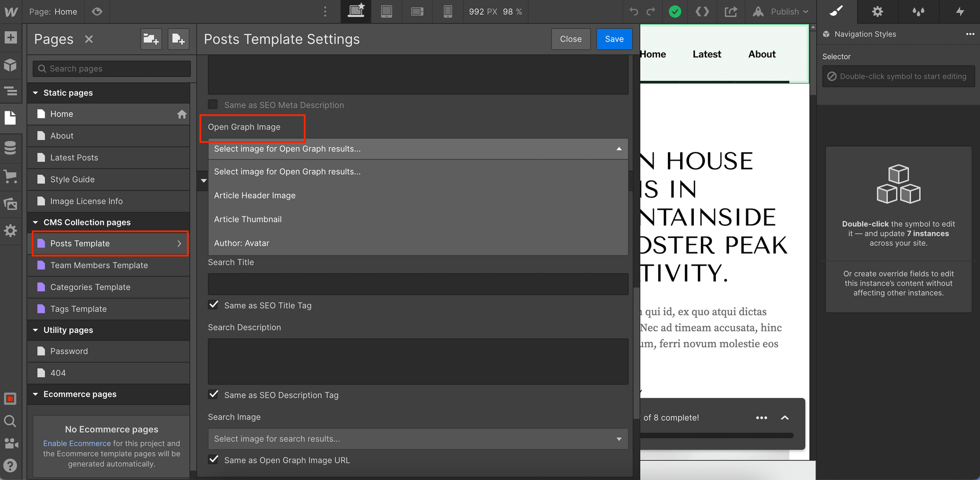Uncheck Same as SEO Title Tag
Viewport: 980px width, 480px height.
pyautogui.click(x=213, y=305)
